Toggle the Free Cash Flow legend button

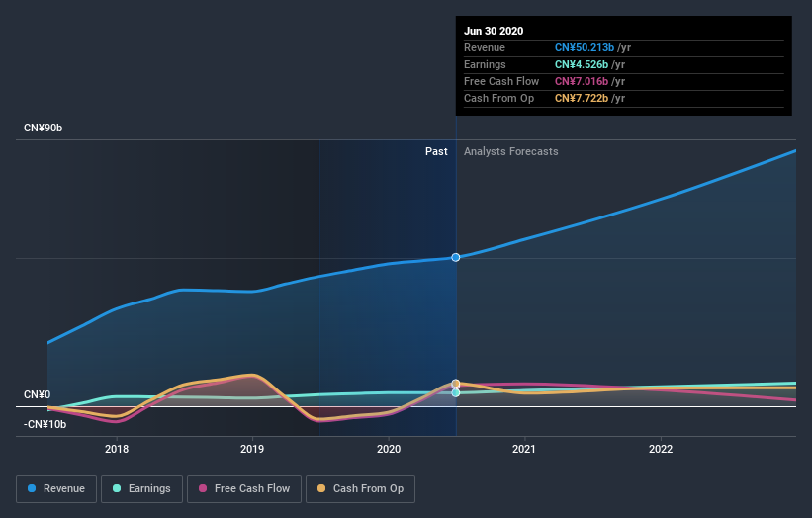point(244,489)
